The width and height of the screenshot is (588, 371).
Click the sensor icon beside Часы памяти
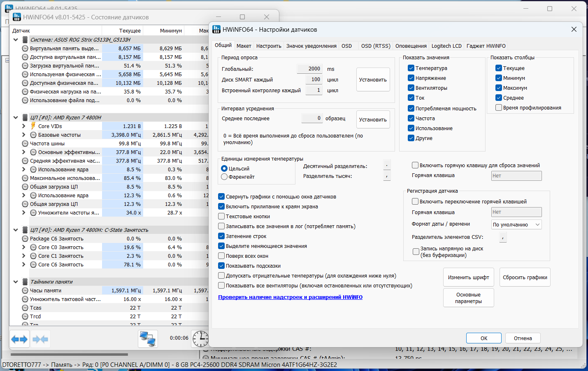pos(25,291)
